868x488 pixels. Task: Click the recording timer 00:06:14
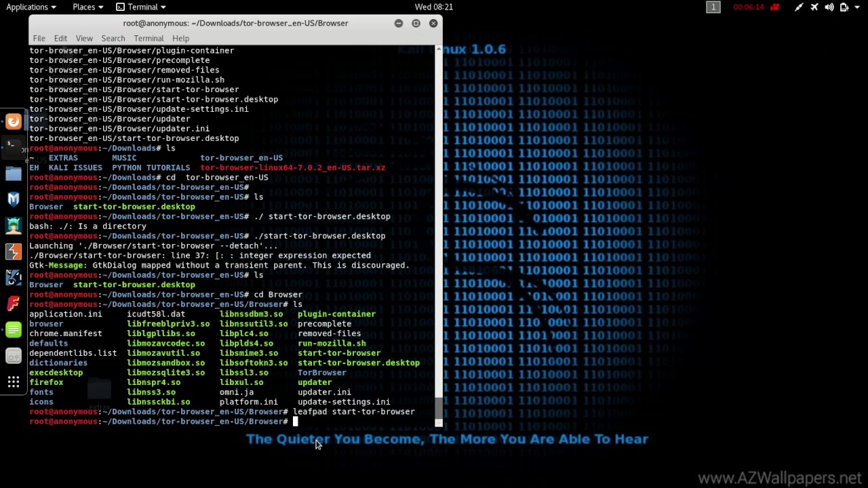[749, 7]
